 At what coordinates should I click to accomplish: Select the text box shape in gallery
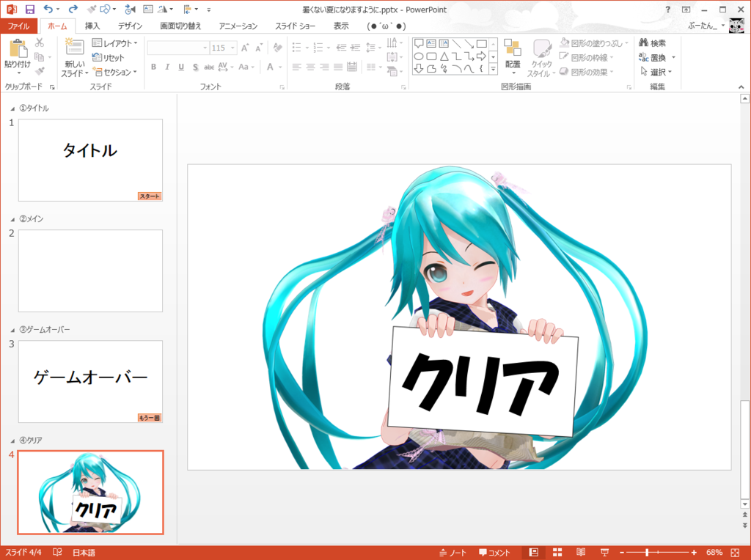tap(431, 44)
